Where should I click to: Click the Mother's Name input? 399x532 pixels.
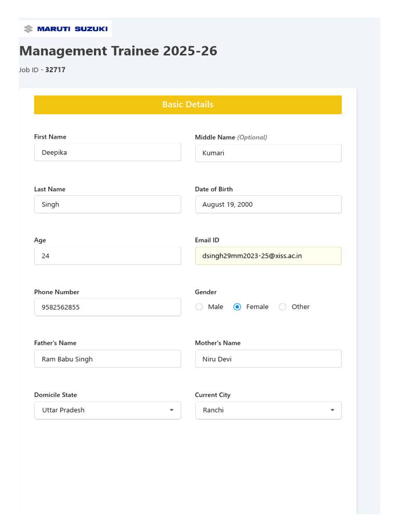[x=268, y=359]
